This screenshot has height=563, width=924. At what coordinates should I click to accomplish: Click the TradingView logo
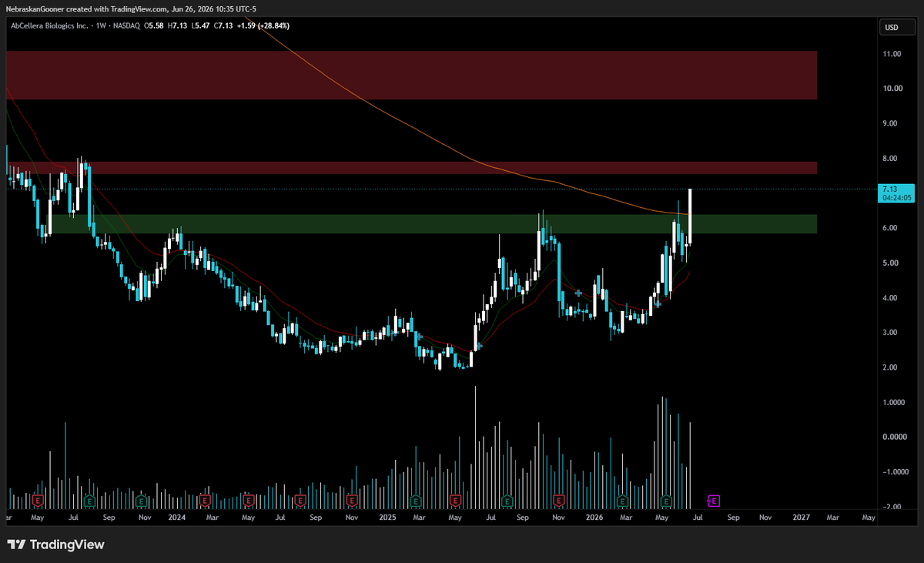(x=57, y=545)
